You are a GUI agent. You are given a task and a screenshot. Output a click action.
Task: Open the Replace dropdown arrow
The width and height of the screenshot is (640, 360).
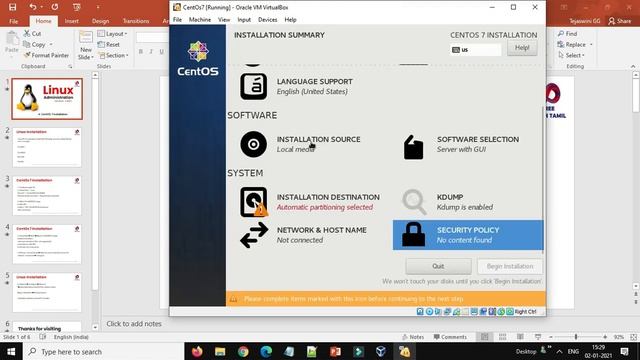[x=591, y=44]
